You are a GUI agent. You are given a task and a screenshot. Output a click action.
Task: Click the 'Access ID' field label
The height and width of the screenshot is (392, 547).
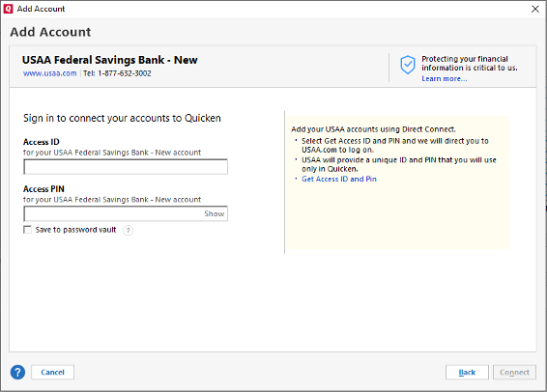[x=42, y=142]
